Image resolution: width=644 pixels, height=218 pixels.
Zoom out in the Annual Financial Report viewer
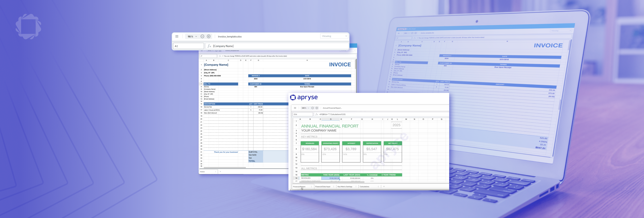(313, 108)
